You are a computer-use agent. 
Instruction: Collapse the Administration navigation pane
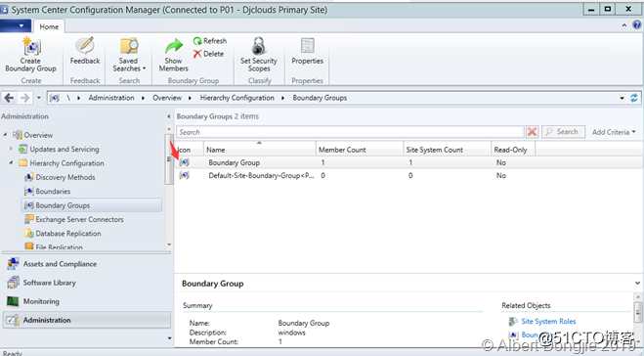click(x=168, y=116)
